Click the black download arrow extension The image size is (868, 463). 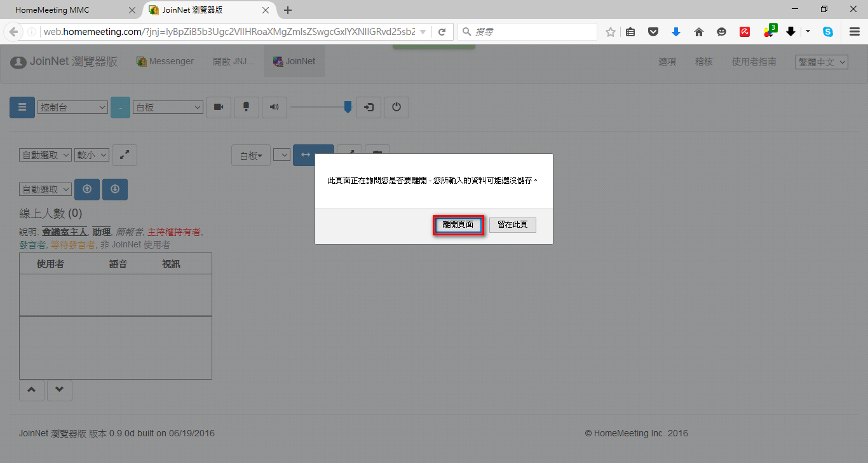click(790, 32)
